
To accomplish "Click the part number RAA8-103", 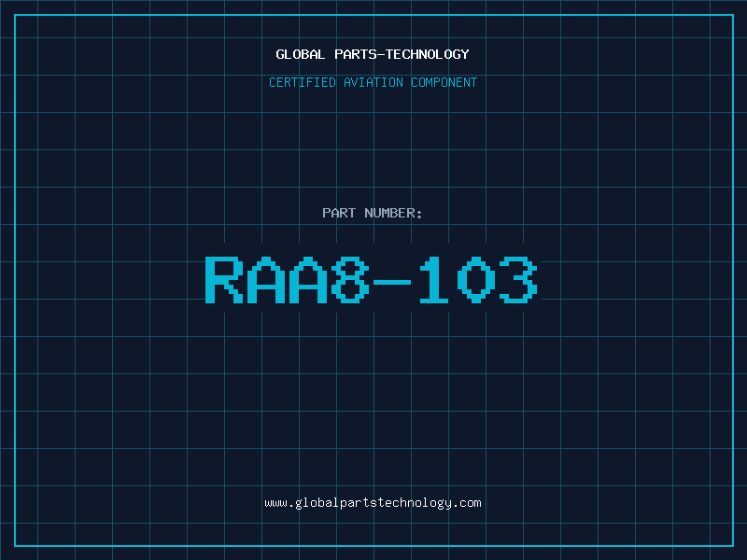I will coord(372,280).
